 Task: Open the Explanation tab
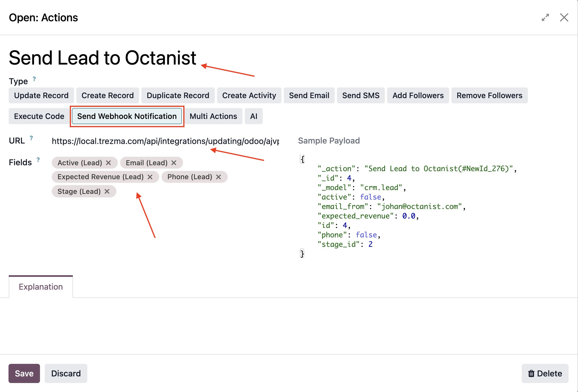pyautogui.click(x=41, y=287)
